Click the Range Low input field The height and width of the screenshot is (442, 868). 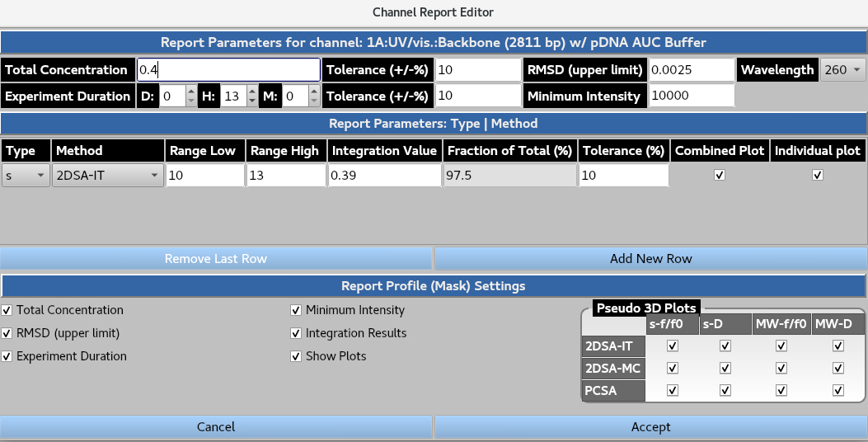point(205,175)
